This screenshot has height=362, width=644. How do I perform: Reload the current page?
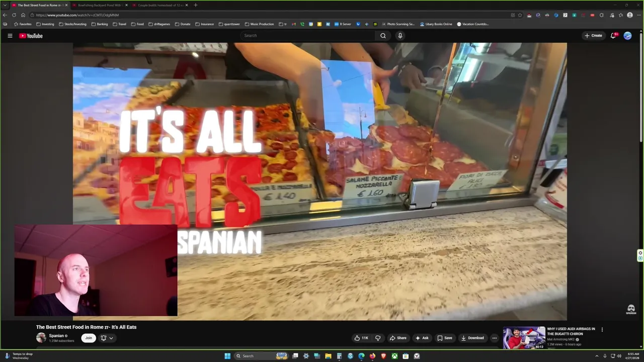point(14,15)
